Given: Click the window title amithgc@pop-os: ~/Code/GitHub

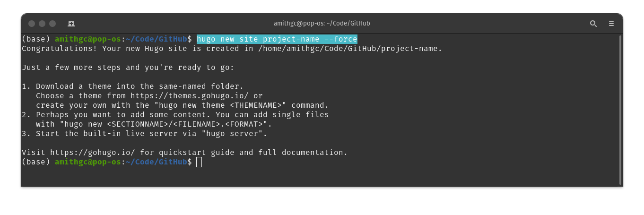Looking at the screenshot, I should [x=322, y=24].
